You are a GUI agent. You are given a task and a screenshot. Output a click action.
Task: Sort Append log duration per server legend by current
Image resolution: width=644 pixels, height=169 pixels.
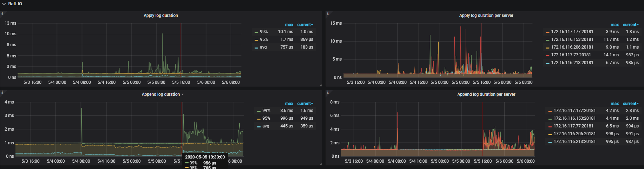[630, 104]
